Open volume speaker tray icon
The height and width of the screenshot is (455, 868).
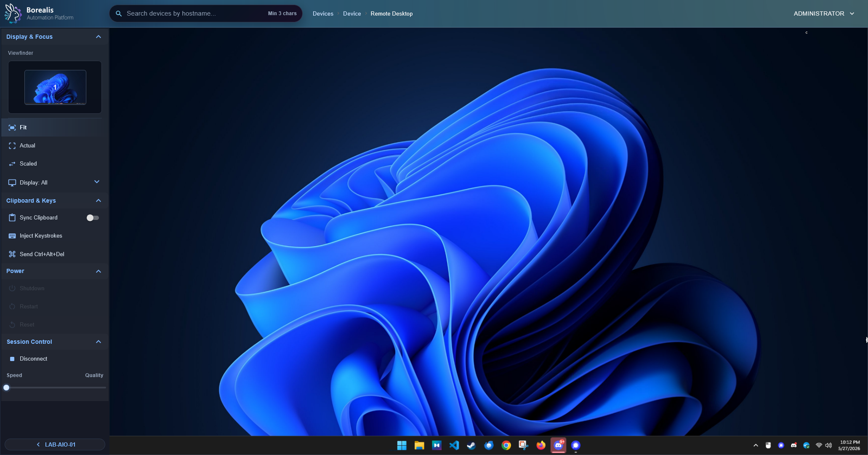(828, 445)
